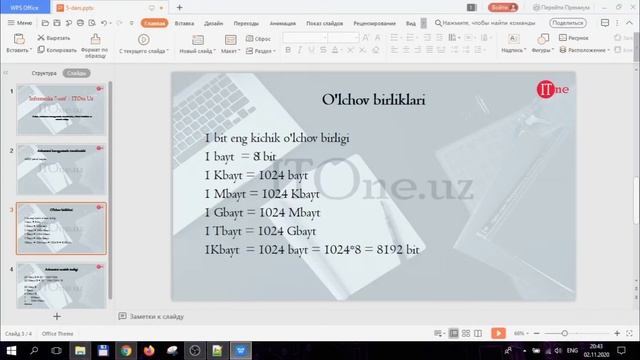Click the font size combo box

pyautogui.click(x=344, y=38)
